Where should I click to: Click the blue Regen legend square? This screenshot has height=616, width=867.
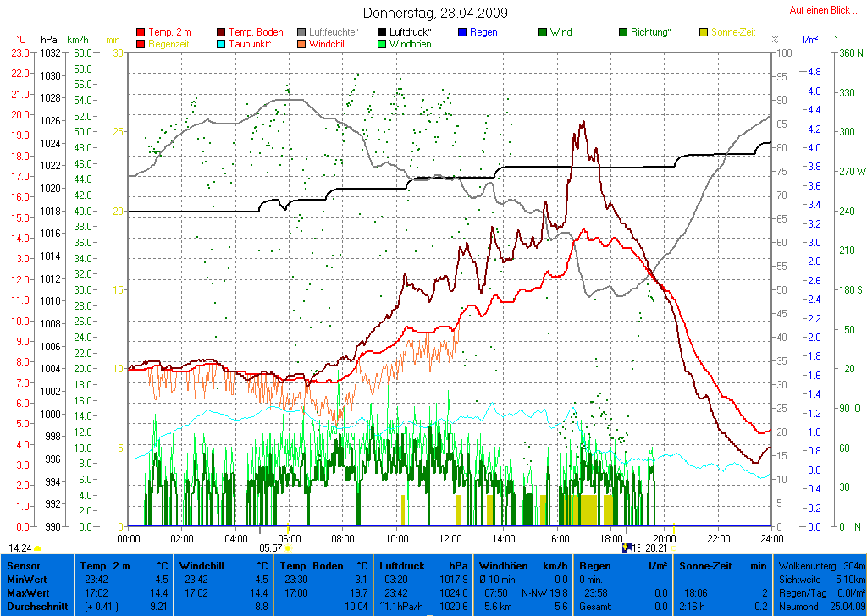[462, 32]
